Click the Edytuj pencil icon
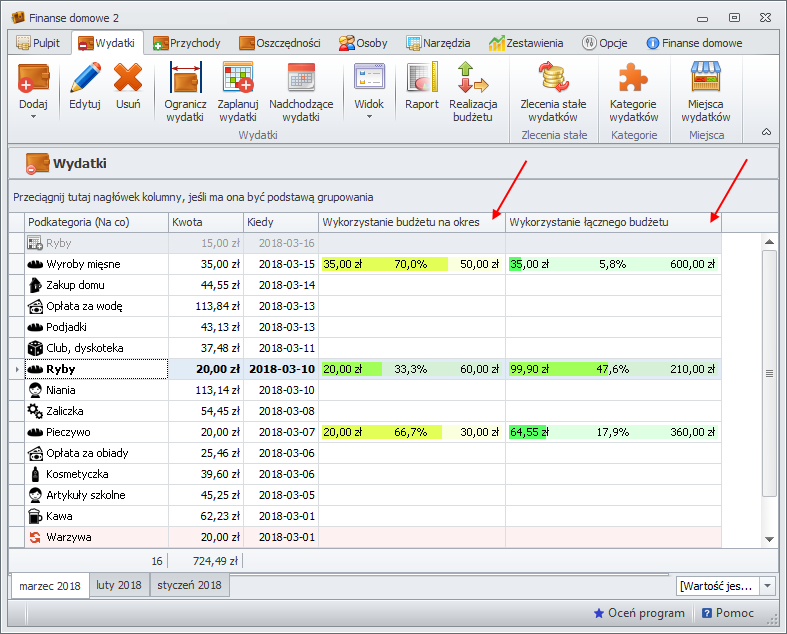 85,78
